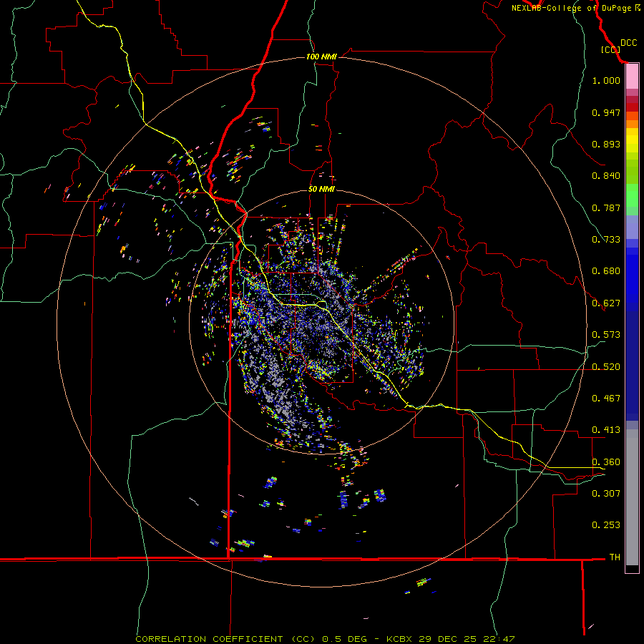
Task: Click the TH threshold label
Action: (x=615, y=557)
